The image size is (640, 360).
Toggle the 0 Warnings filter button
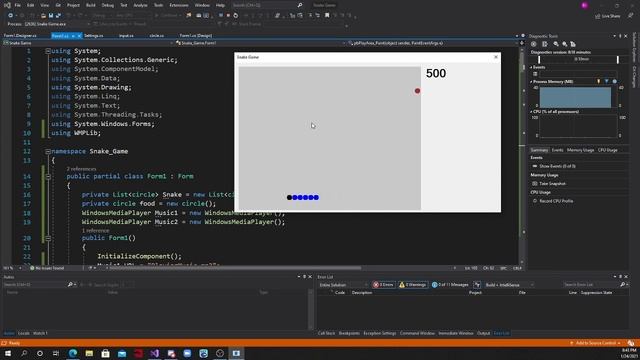click(413, 284)
